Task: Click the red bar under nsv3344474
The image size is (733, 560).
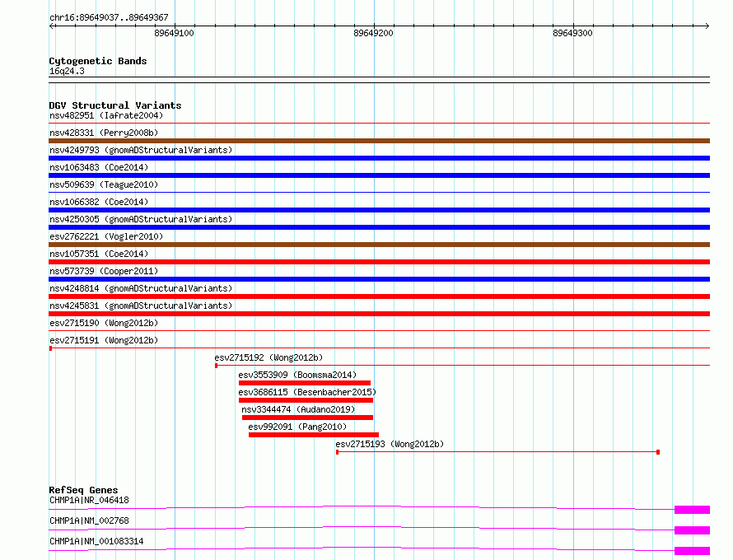Action: tap(307, 418)
